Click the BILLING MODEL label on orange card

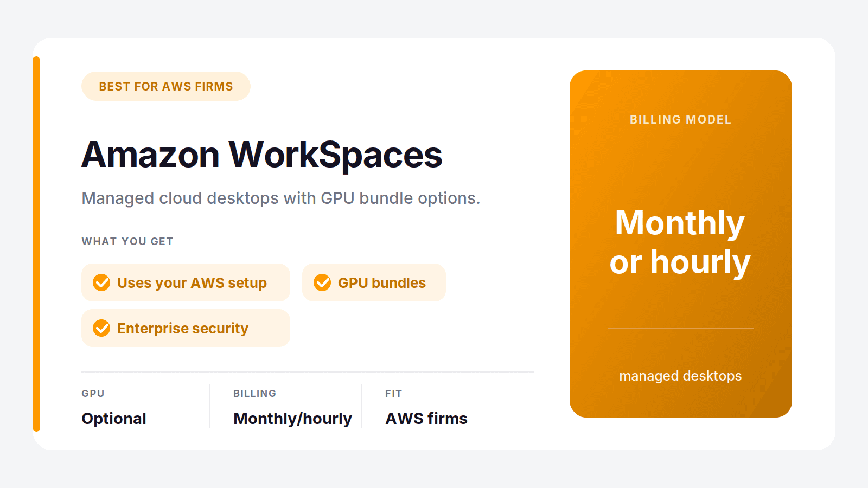(x=681, y=119)
